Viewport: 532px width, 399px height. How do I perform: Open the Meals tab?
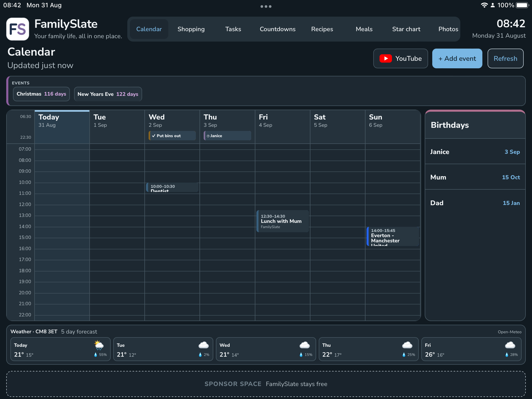364,29
